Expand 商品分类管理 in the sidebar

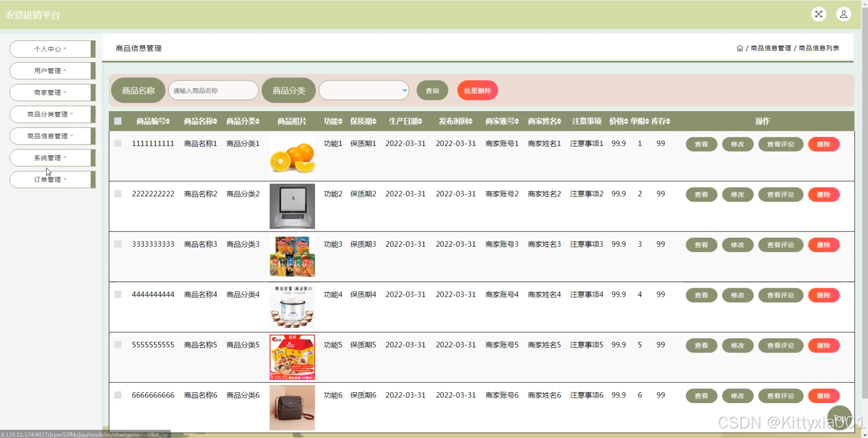point(51,115)
